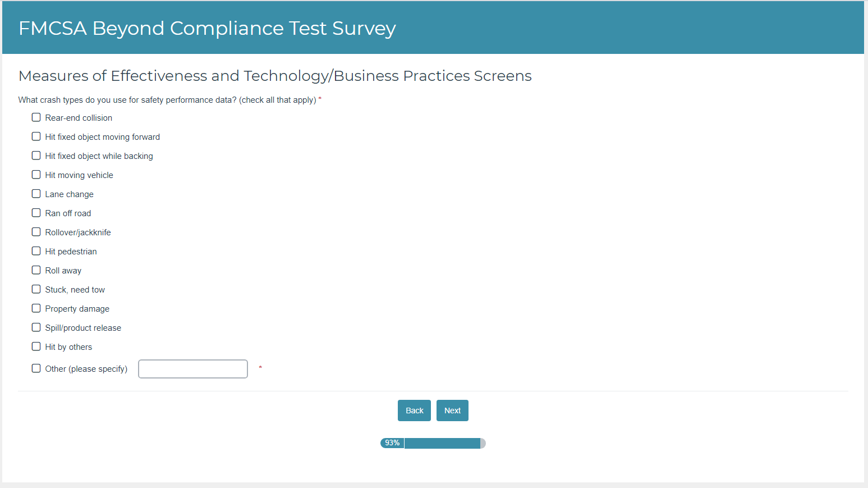Select the Property damage checkbox
The image size is (868, 488).
point(36,308)
